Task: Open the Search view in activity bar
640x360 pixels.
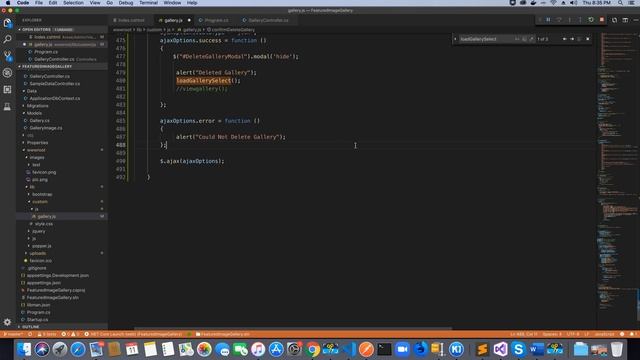Action: 7,39
